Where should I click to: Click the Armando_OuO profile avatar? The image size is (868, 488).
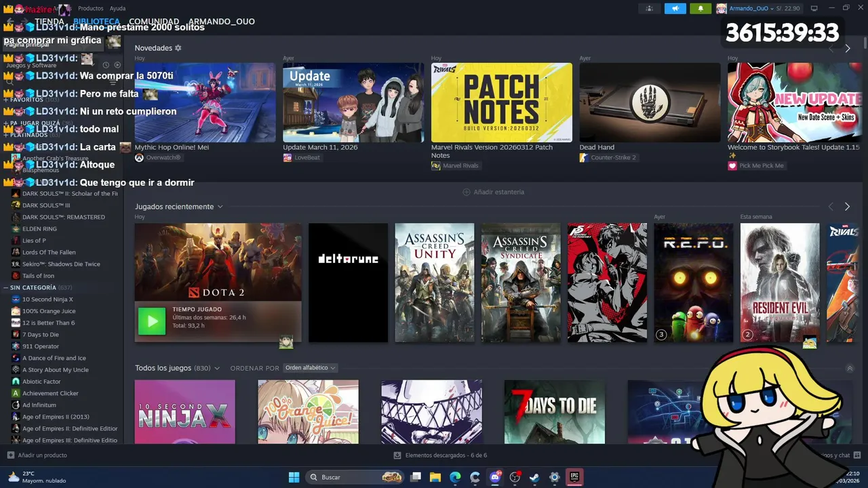pos(722,8)
